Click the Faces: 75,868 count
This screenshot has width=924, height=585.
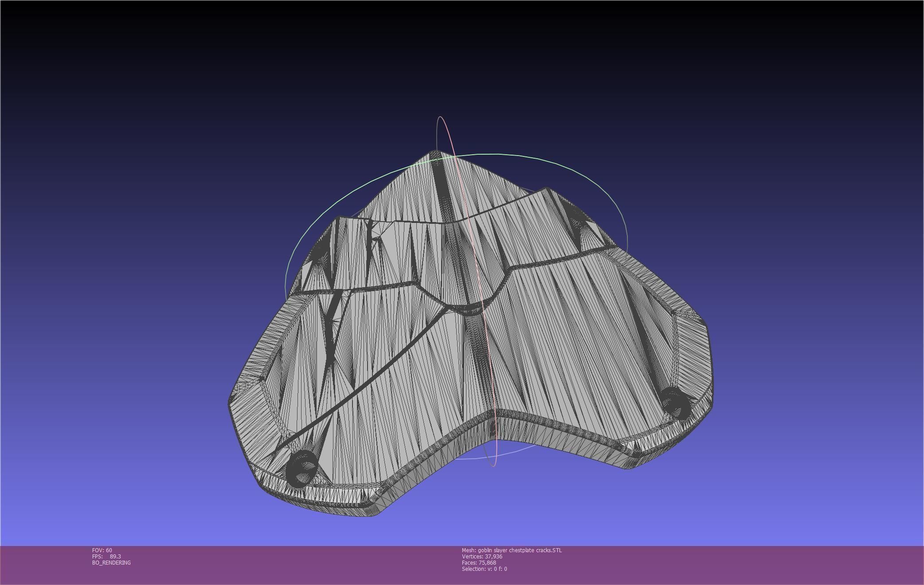click(479, 562)
